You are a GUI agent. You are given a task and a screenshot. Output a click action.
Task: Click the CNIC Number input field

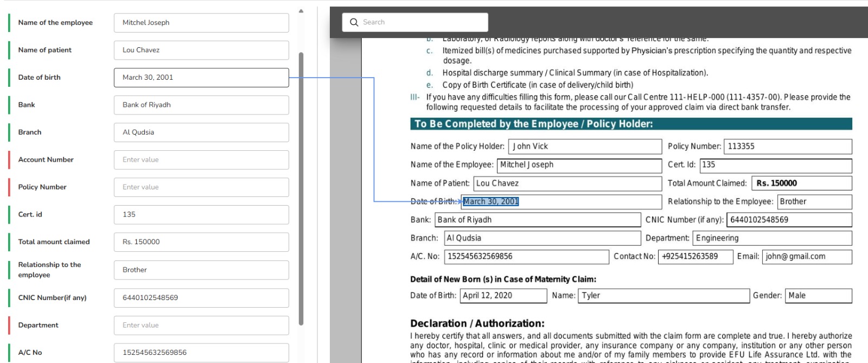point(201,298)
